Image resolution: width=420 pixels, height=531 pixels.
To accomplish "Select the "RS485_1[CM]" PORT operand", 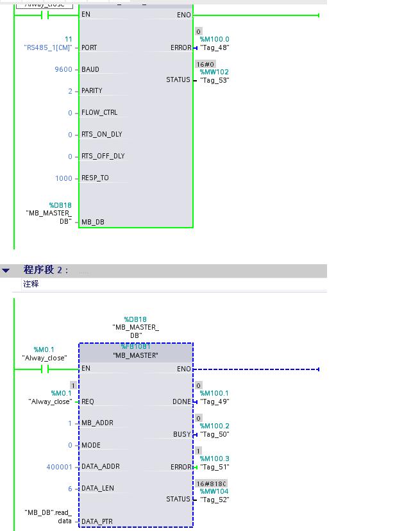I will (47, 47).
